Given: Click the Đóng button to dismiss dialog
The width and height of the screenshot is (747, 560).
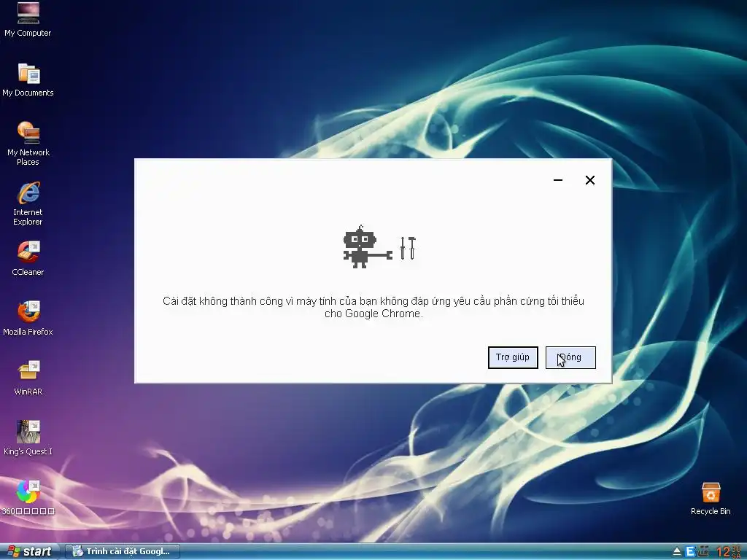Looking at the screenshot, I should point(570,357).
